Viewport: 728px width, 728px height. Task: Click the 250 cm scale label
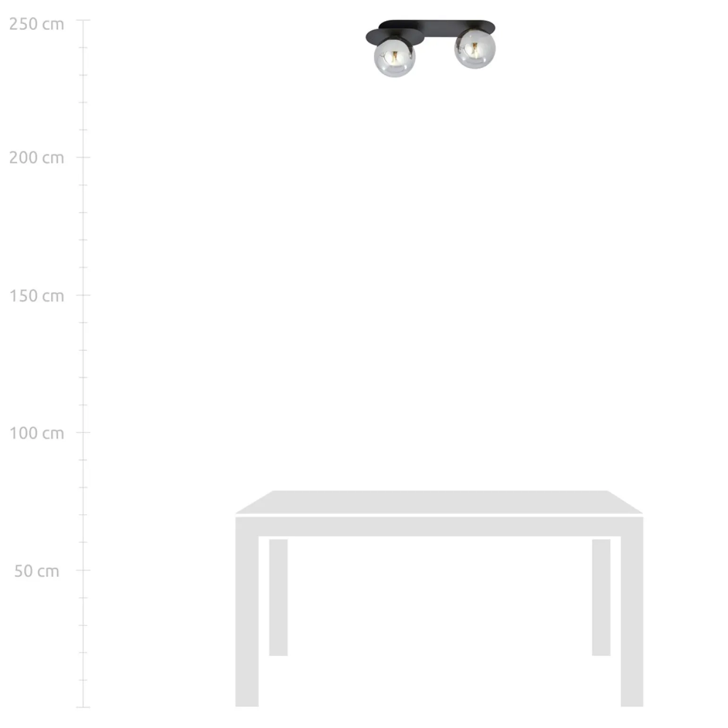pos(36,24)
